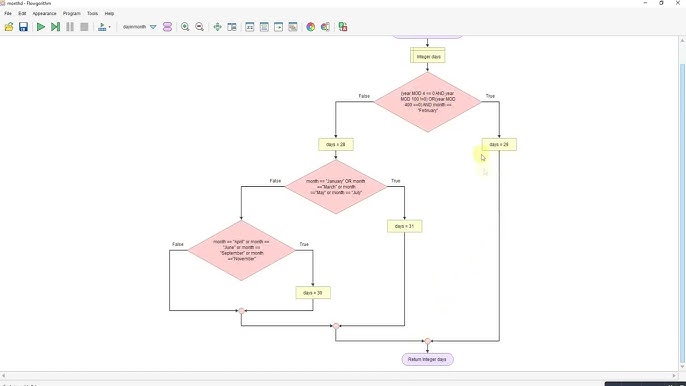Select the days = 30 assignment box
The height and width of the screenshot is (386, 686).
313,293
